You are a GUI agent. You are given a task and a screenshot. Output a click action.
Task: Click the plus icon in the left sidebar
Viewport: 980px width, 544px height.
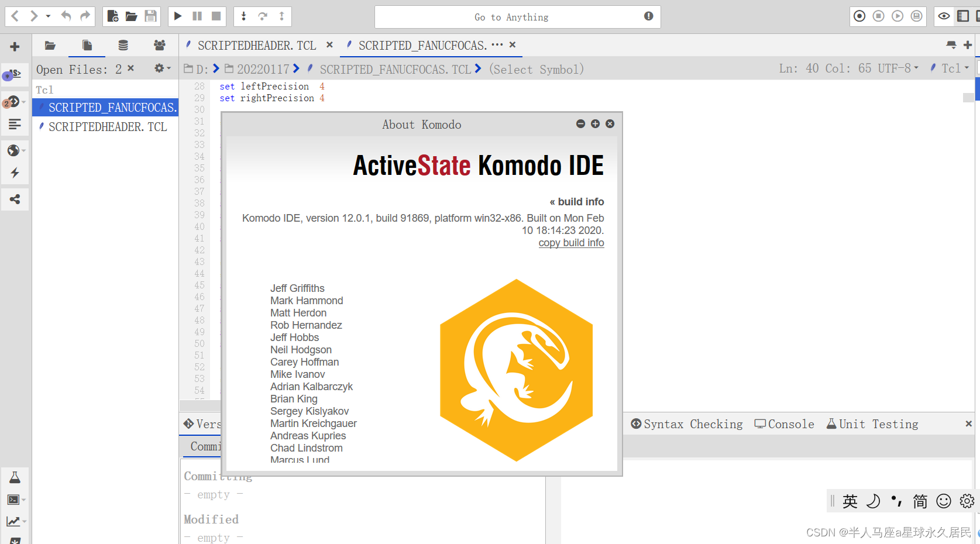[15, 47]
